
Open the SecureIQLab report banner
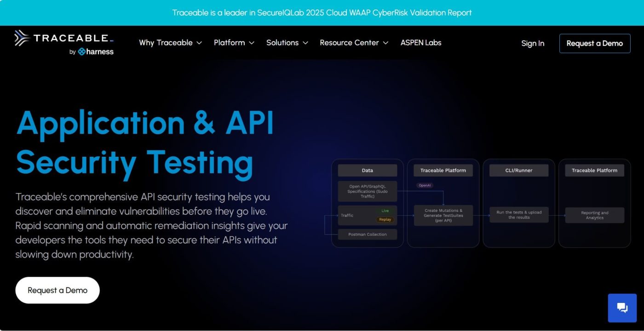(322, 13)
